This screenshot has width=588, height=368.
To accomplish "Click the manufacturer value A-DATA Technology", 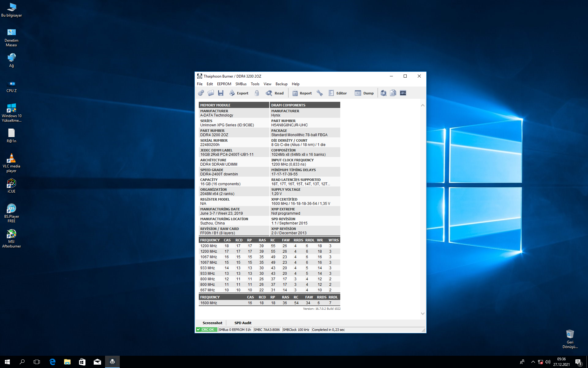I will tap(217, 115).
